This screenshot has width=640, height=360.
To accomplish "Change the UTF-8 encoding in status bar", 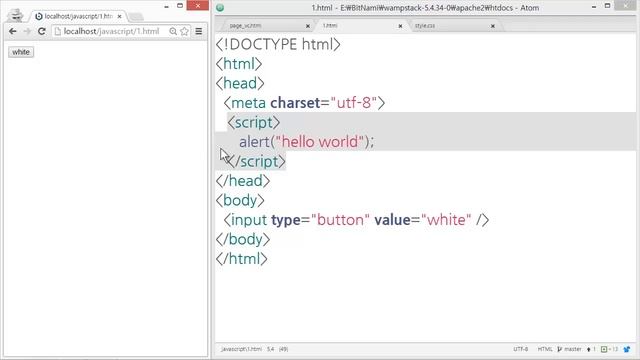I will pyautogui.click(x=520, y=349).
